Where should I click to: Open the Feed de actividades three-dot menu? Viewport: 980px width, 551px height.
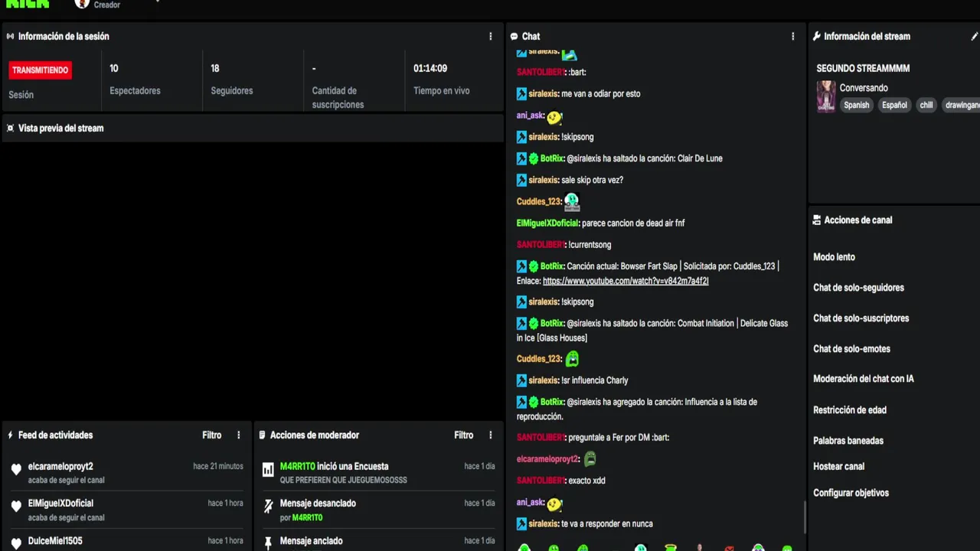(239, 435)
